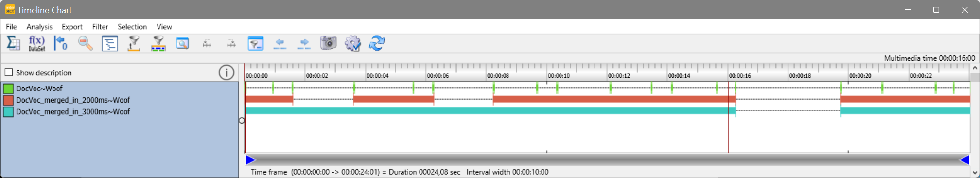The image size is (980, 178).
Task: Reset timeline to zero start icon
Action: [61, 43]
